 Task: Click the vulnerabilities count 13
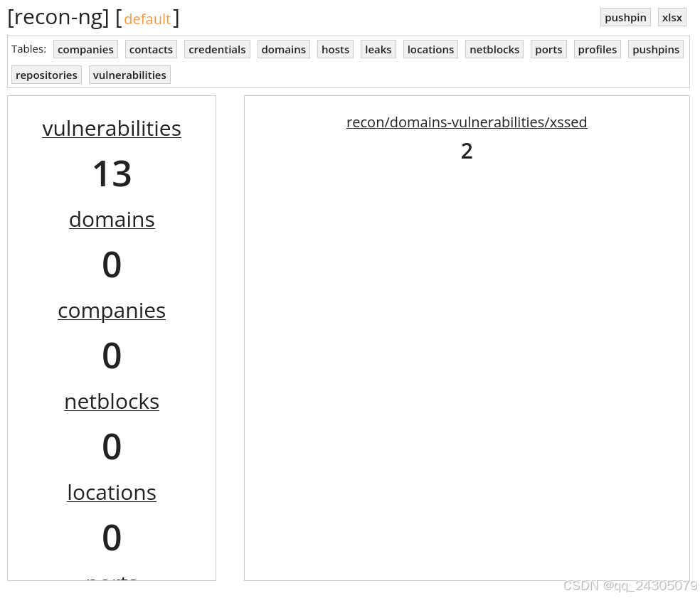point(112,173)
